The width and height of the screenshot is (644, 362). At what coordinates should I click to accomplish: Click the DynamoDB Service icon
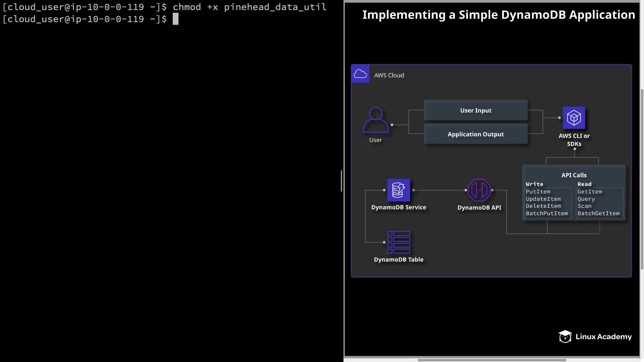(x=398, y=190)
